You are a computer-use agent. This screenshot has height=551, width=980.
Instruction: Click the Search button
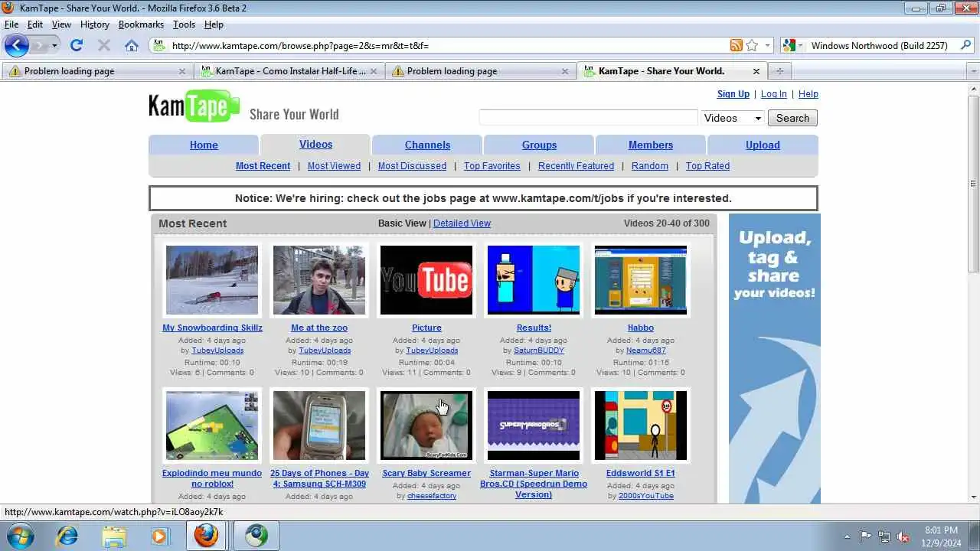[x=792, y=118]
